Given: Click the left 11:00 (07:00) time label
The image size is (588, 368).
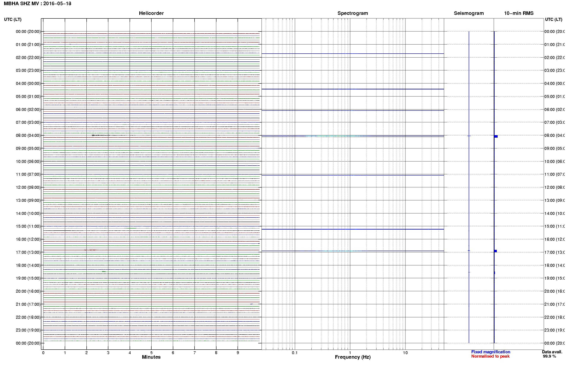Looking at the screenshot, I should [x=28, y=174].
